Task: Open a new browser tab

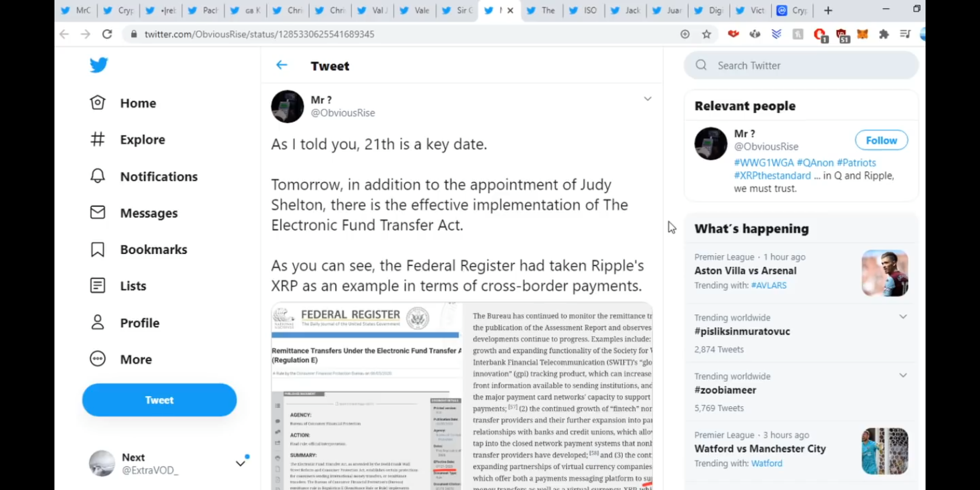Action: (x=828, y=10)
